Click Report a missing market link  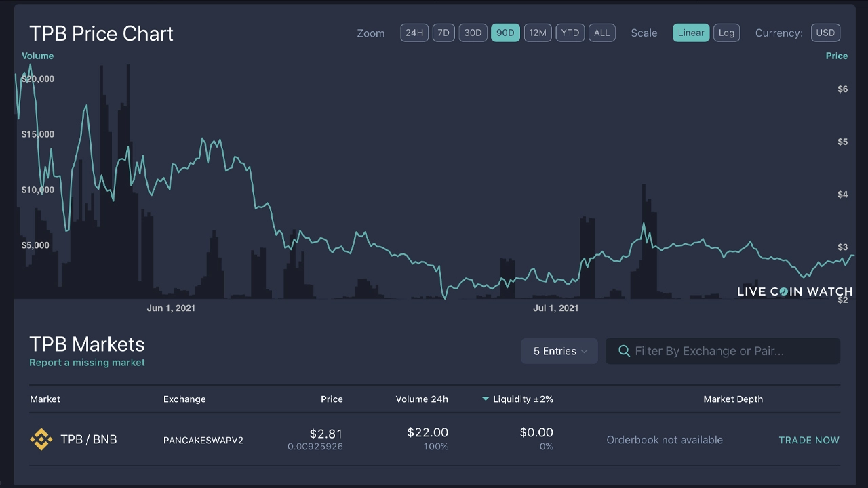point(87,363)
